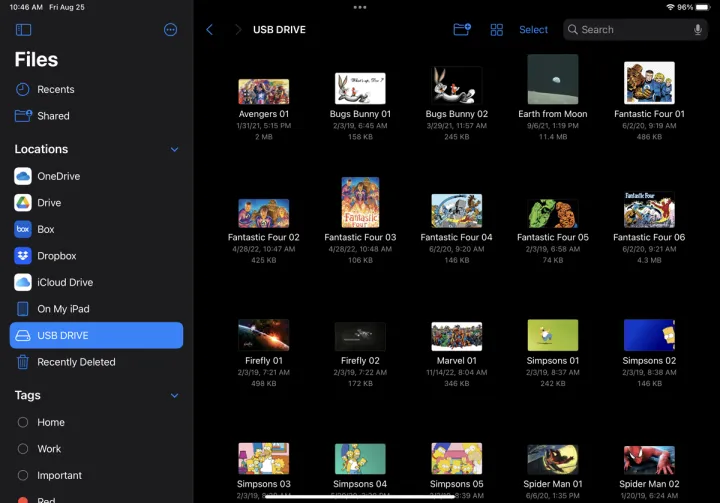Open the multitasking three-dot menu at top
720x503 pixels.
[360, 7]
